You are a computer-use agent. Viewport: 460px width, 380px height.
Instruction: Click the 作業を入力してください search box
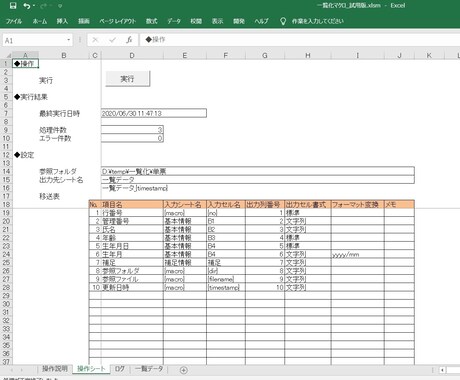point(317,21)
